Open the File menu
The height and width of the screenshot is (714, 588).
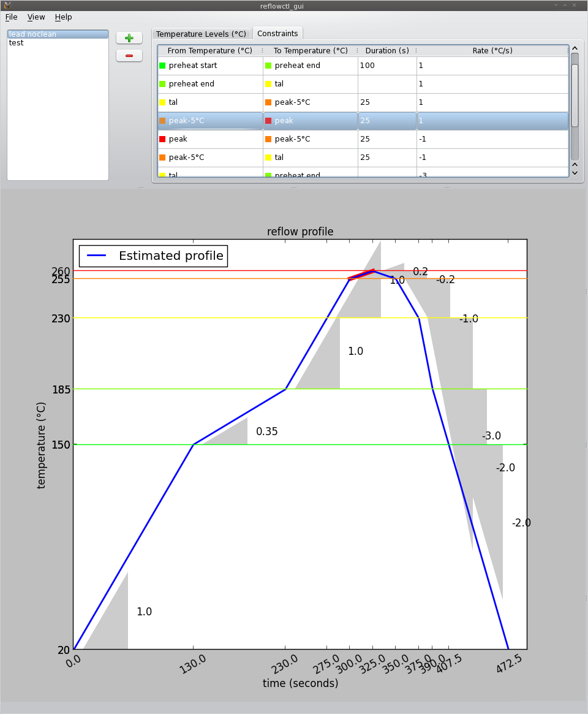(11, 17)
